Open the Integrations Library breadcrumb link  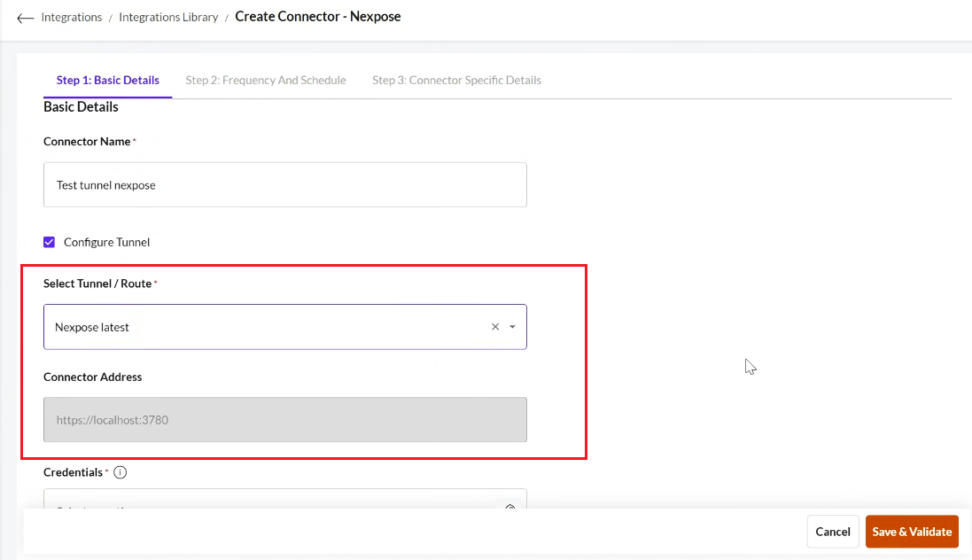[168, 18]
